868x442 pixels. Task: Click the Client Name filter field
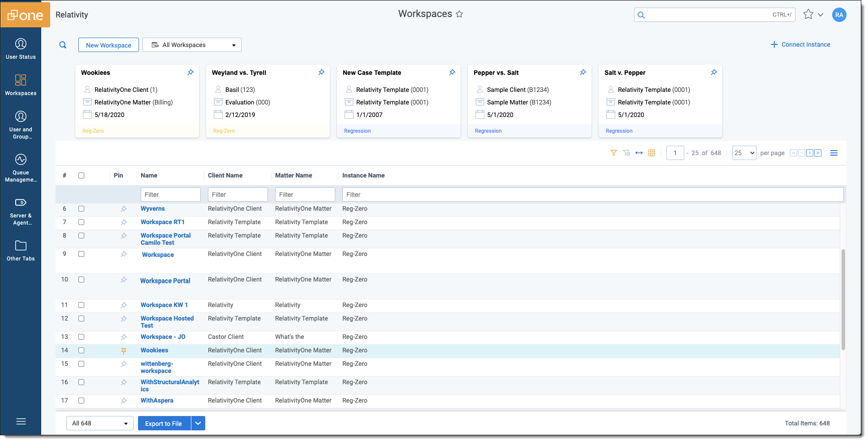pyautogui.click(x=238, y=195)
